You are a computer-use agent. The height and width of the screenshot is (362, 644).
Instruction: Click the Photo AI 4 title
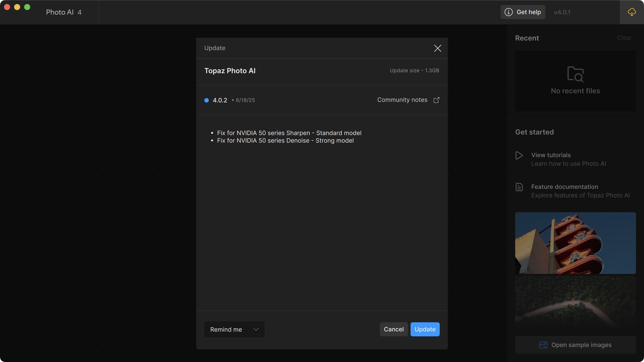(64, 12)
